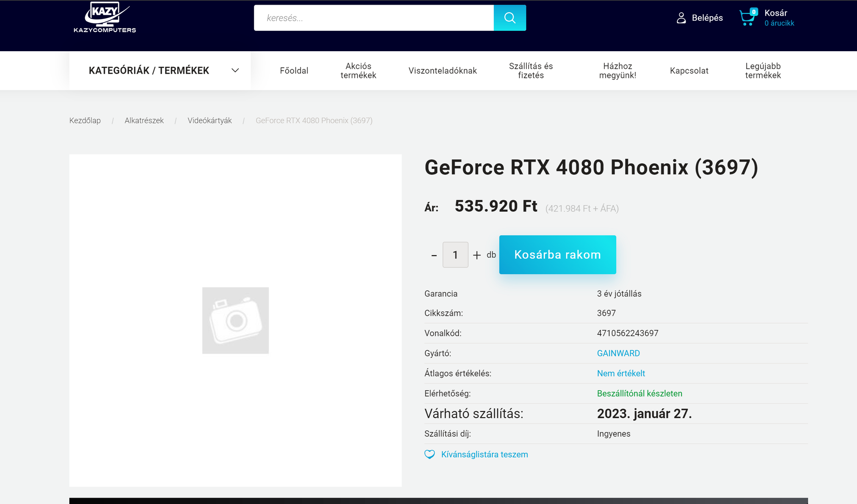The height and width of the screenshot is (504, 857).
Task: Click the product placeholder camera image
Action: tap(235, 320)
